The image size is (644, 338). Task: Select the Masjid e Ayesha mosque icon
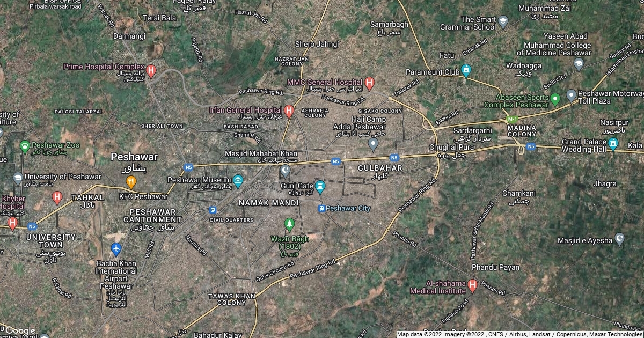620,239
